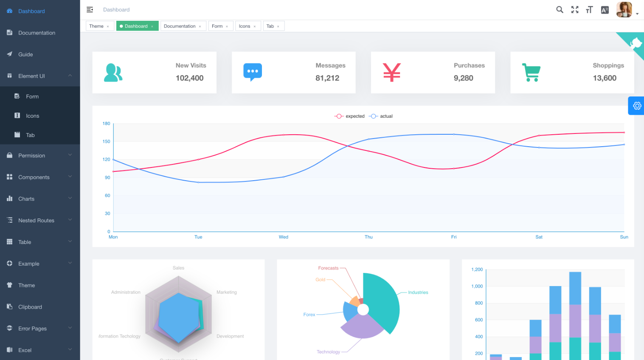
Task: Open Guide in the sidebar
Action: coord(40,54)
